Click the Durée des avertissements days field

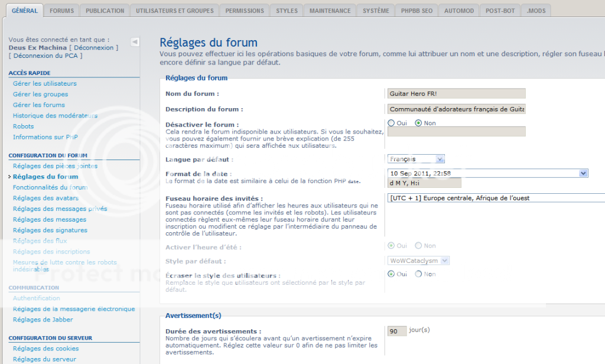(x=397, y=331)
